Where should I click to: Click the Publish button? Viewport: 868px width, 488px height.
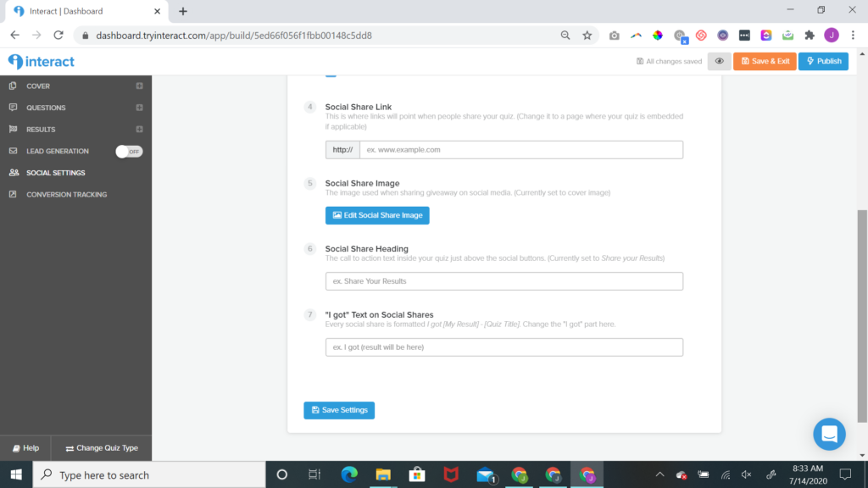pyautogui.click(x=823, y=61)
